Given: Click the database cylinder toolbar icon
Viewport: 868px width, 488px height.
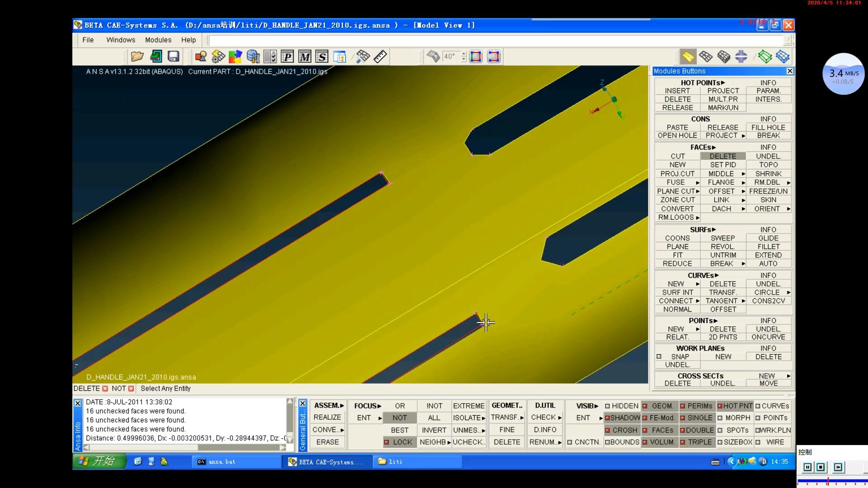Looking at the screenshot, I should pyautogui.click(x=253, y=56).
